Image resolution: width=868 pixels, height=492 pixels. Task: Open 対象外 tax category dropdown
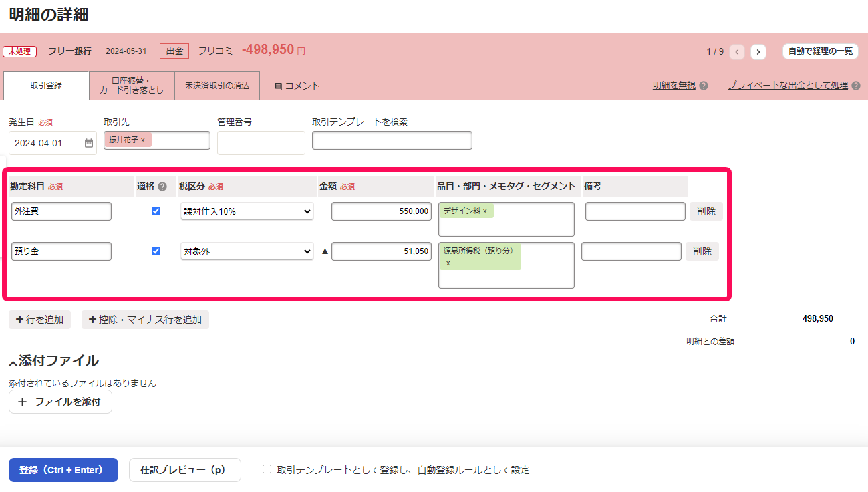247,251
